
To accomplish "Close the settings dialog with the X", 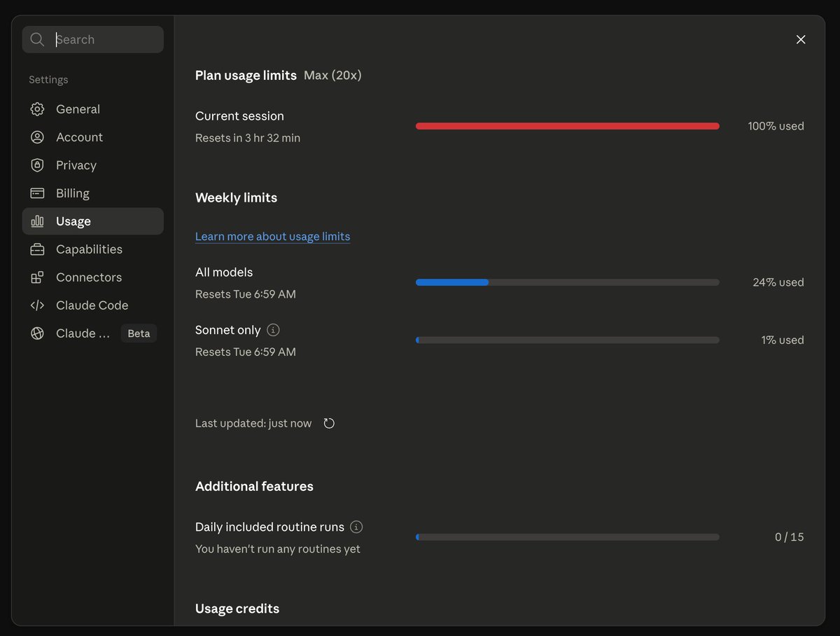I will pos(801,40).
